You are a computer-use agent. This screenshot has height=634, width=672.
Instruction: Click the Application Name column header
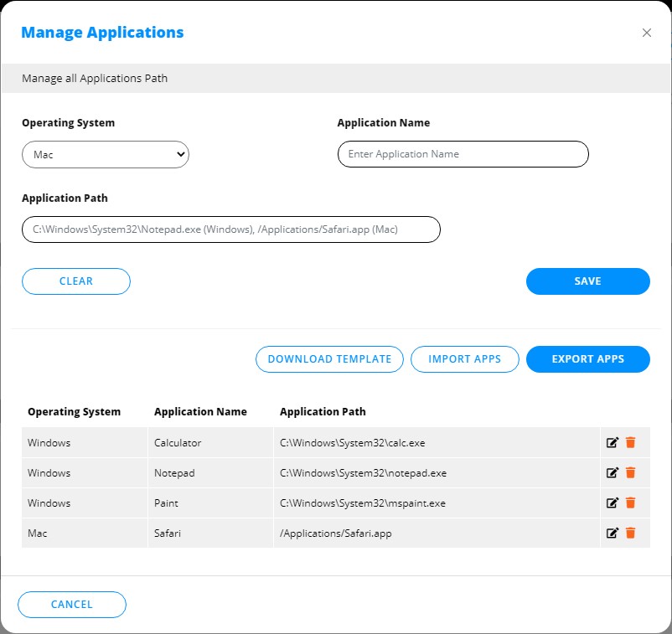(200, 412)
